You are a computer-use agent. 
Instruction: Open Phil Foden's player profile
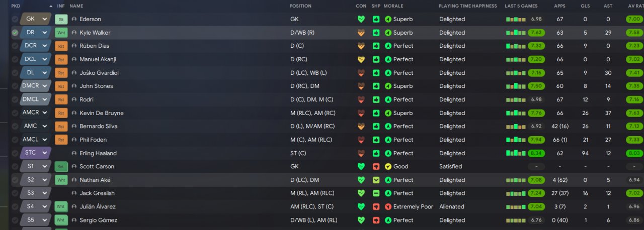click(93, 140)
